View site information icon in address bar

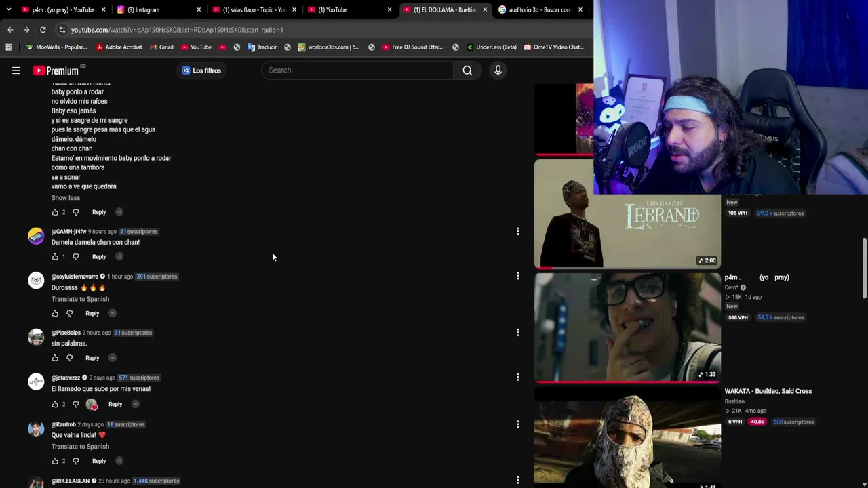tap(62, 30)
